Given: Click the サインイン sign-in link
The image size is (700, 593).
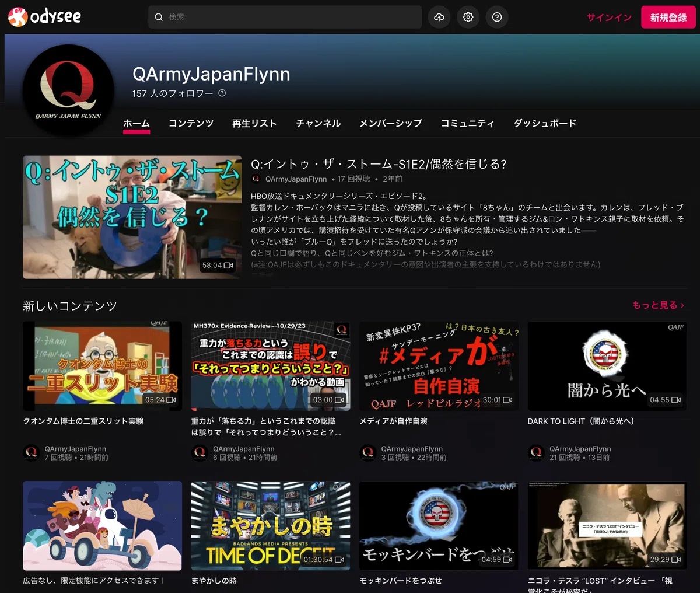Looking at the screenshot, I should pos(609,18).
